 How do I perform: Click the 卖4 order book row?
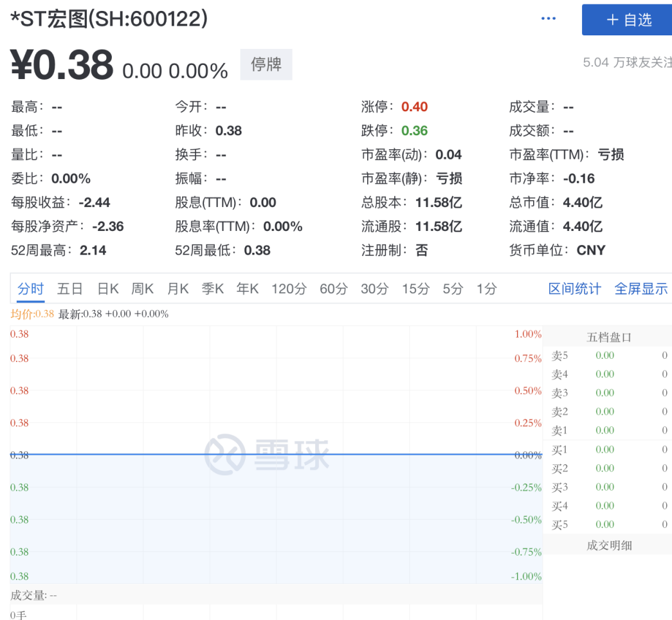tap(608, 374)
